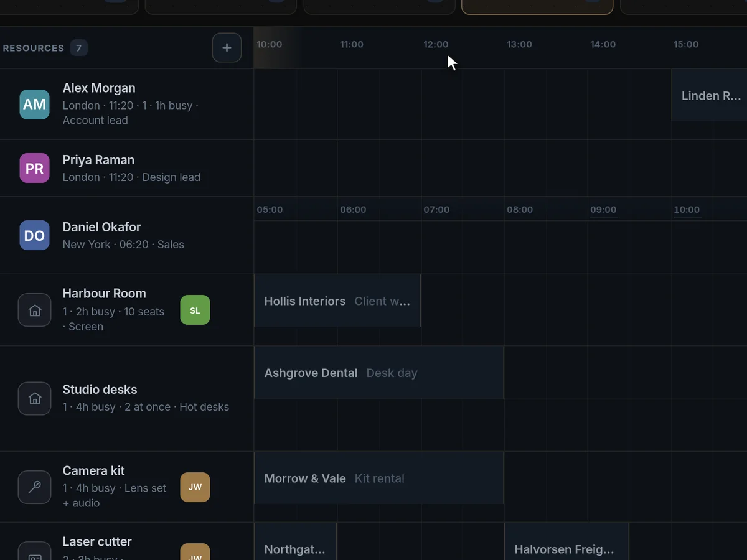Click the Resources count badge showing 7
The height and width of the screenshot is (560, 747).
[78, 48]
